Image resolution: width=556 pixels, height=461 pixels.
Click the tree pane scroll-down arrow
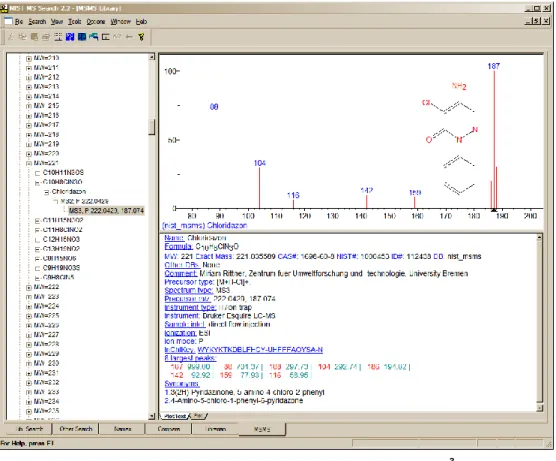coord(152,416)
